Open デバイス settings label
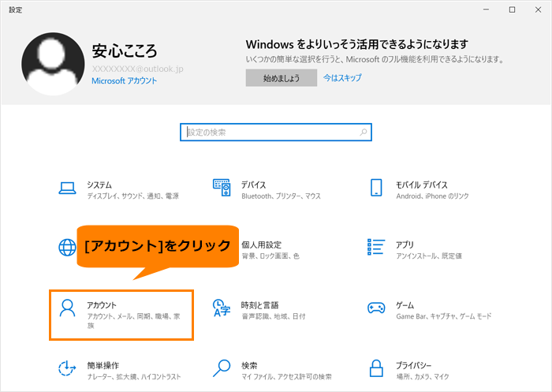 [253, 185]
